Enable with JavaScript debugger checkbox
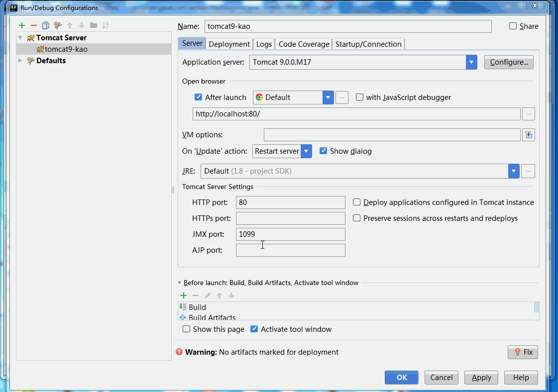 pyautogui.click(x=360, y=97)
